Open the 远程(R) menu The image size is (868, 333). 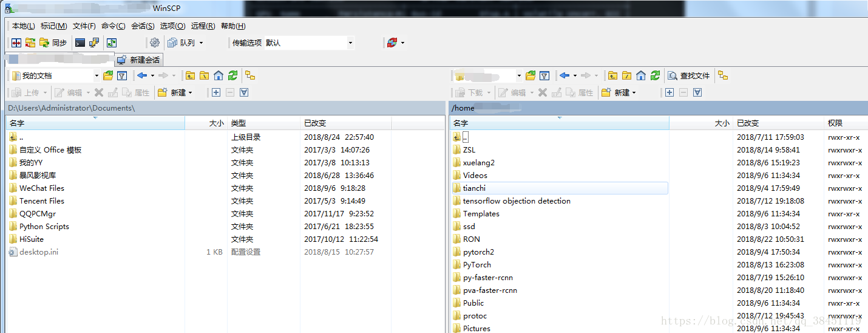click(203, 26)
